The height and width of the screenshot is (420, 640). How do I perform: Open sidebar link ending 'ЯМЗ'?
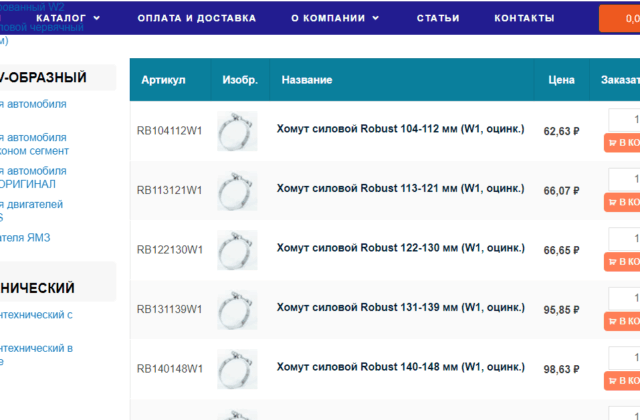click(x=25, y=238)
